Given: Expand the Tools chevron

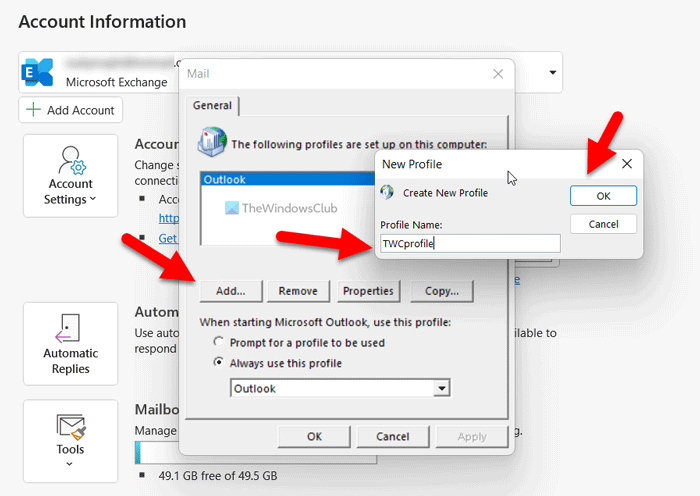Looking at the screenshot, I should (x=70, y=464).
